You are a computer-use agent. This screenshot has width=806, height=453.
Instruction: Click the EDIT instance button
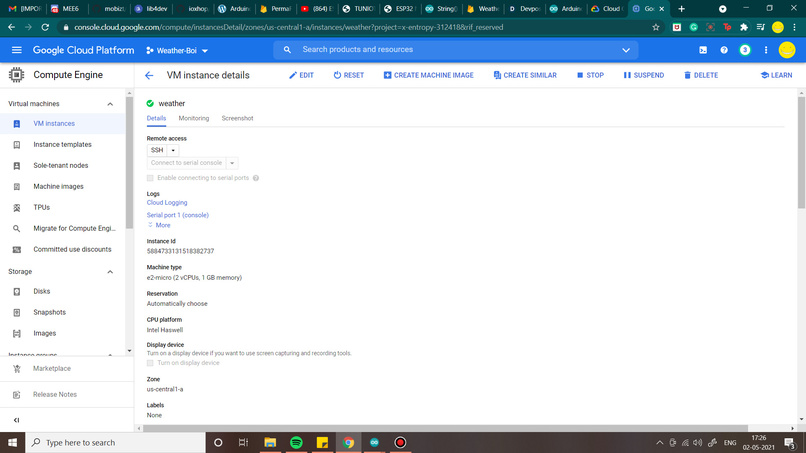[301, 75]
